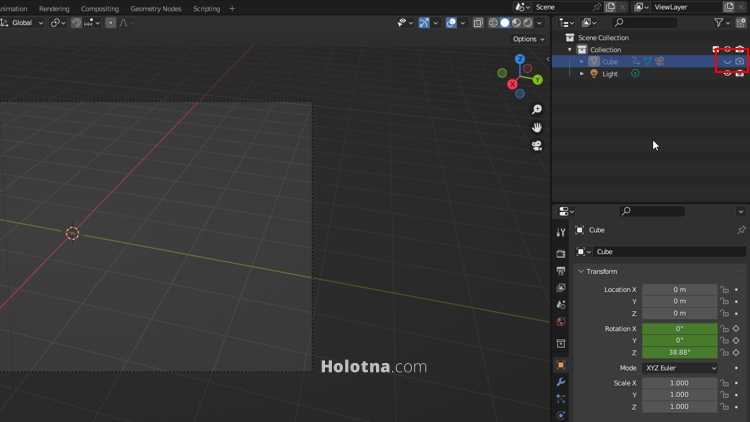The image size is (750, 422).
Task: Open the snapping options dropdown
Action: click(92, 22)
